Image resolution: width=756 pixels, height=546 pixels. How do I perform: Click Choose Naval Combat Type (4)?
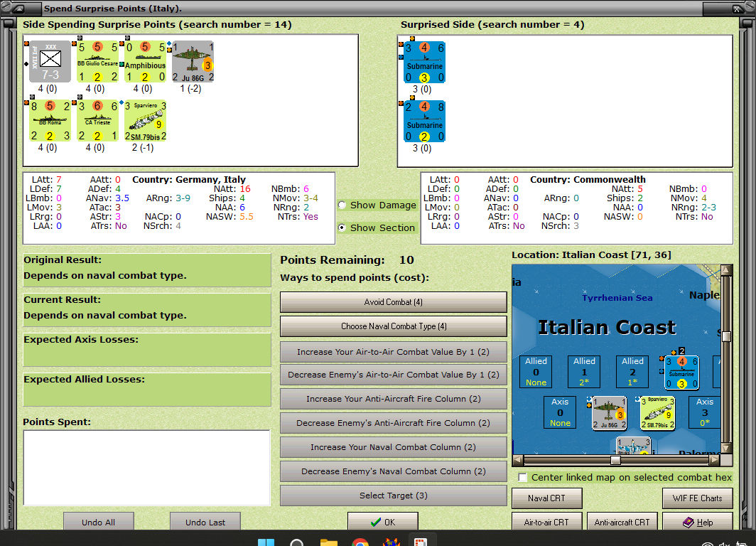coord(394,326)
